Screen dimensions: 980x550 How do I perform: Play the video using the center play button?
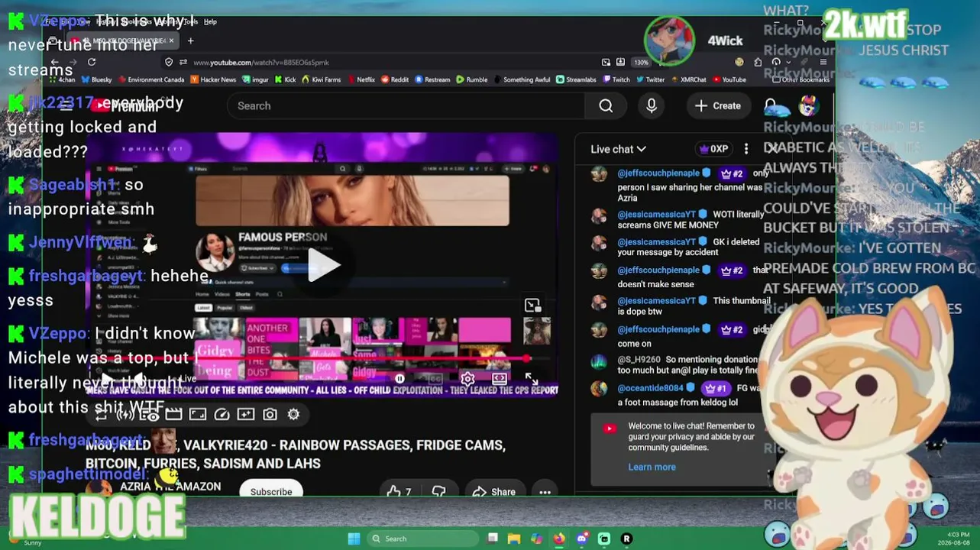324,265
